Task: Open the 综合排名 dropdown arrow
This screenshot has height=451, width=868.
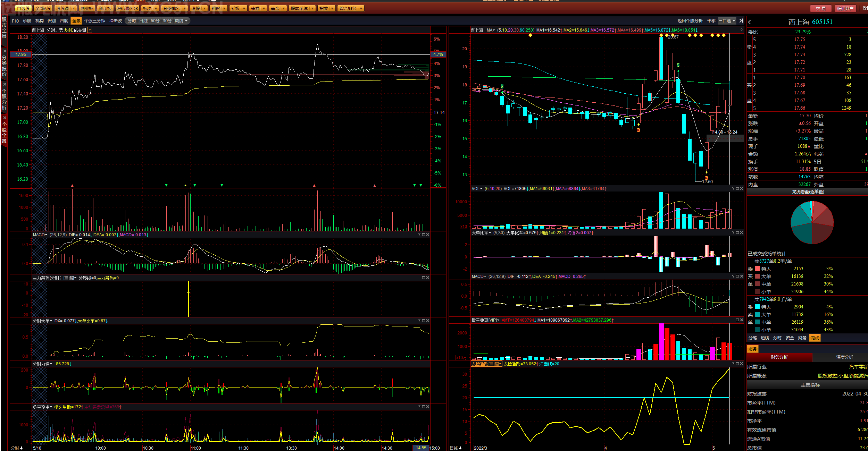Action: point(361,8)
